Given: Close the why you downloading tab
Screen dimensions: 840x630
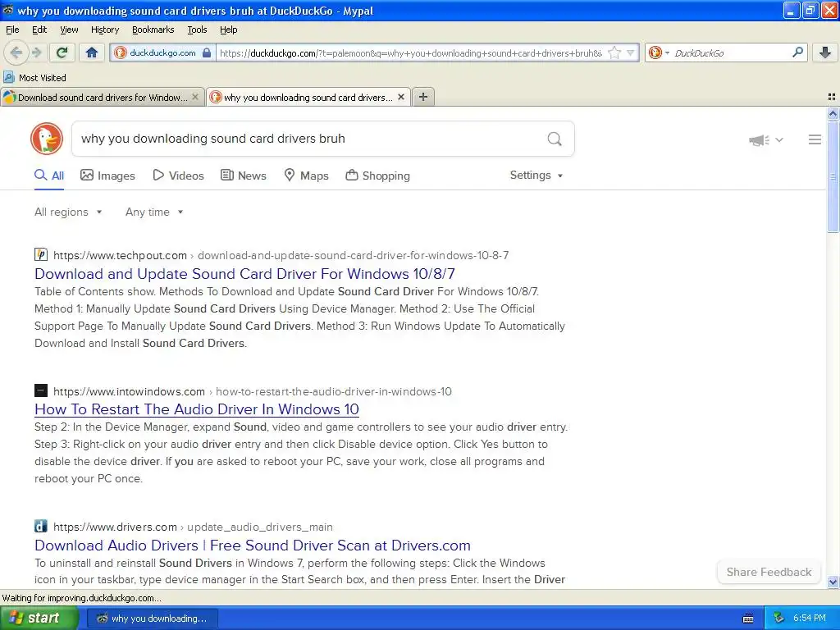Looking at the screenshot, I should click(x=401, y=97).
